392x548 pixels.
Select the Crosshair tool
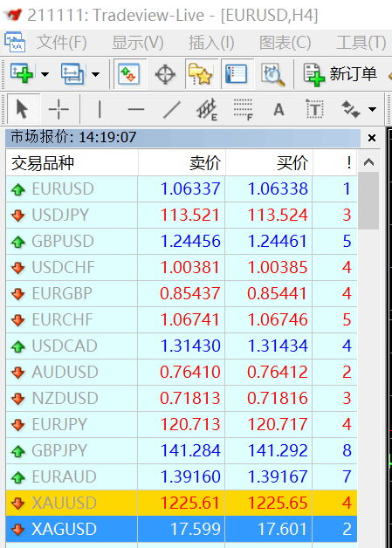click(58, 109)
